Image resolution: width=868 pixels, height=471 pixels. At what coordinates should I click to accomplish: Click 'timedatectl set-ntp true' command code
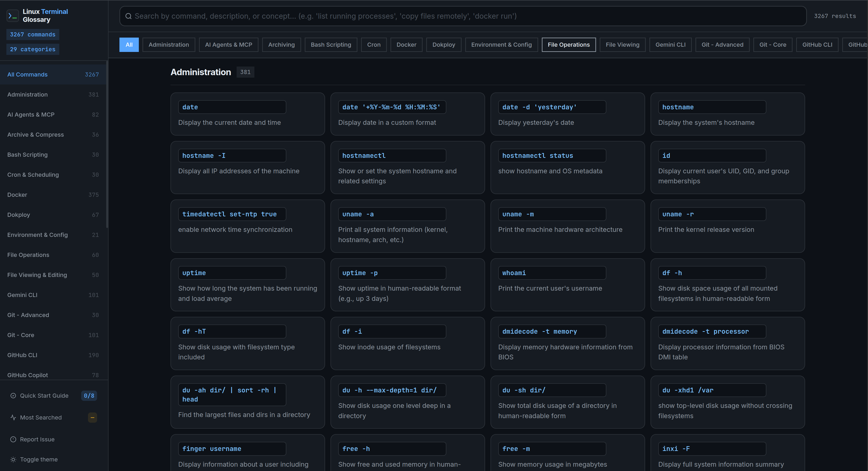pos(232,214)
